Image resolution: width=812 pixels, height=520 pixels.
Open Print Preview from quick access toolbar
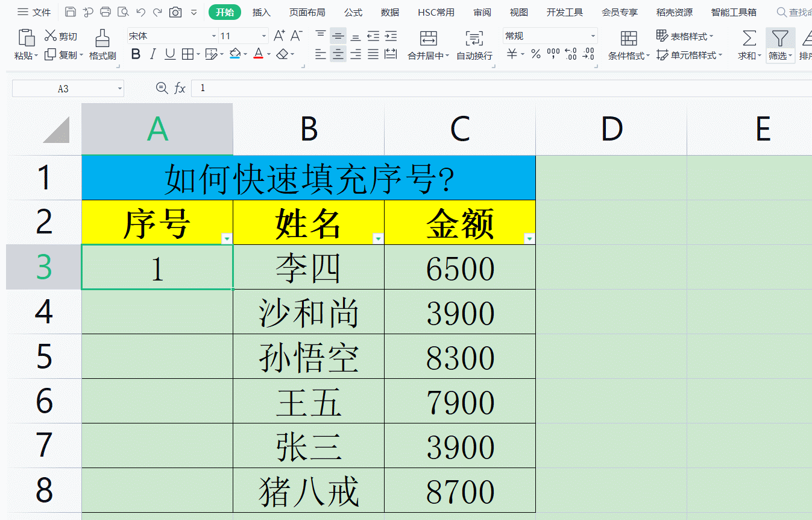tap(123, 12)
